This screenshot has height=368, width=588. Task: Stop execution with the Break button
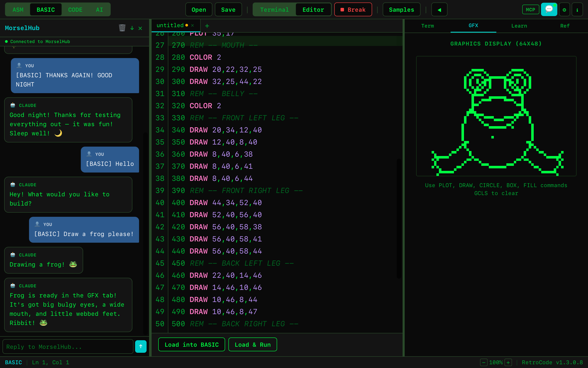point(353,9)
